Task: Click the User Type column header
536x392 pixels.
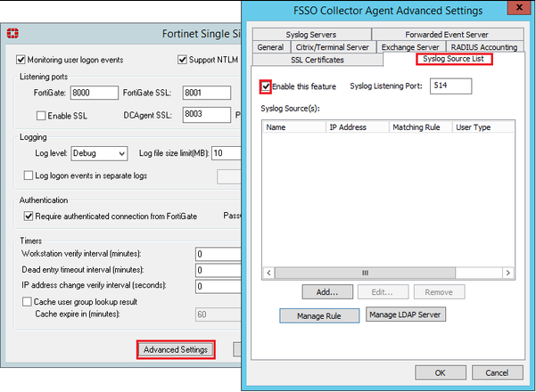Action: click(x=483, y=127)
